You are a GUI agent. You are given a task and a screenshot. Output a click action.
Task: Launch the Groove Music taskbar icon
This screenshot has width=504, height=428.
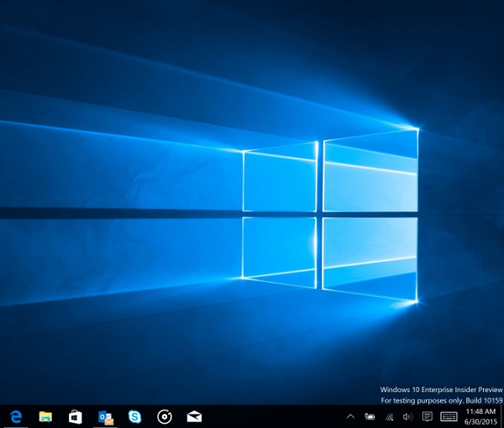click(165, 417)
